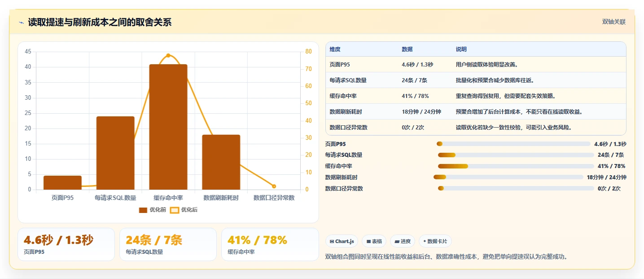Click the 批量化和预聚合减少数据库往返 description
The width and height of the screenshot is (644, 279).
(x=495, y=80)
